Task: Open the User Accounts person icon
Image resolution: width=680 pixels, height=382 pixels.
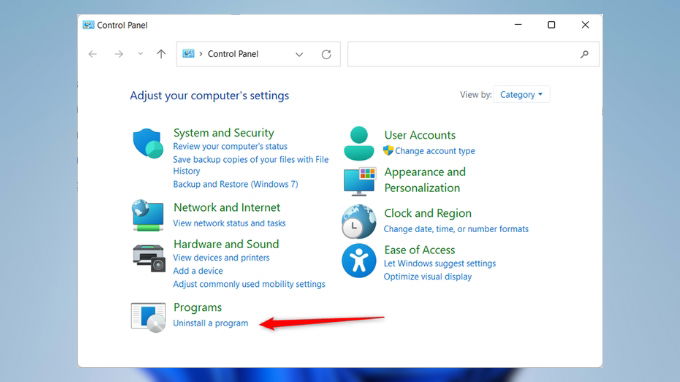Action: [359, 144]
